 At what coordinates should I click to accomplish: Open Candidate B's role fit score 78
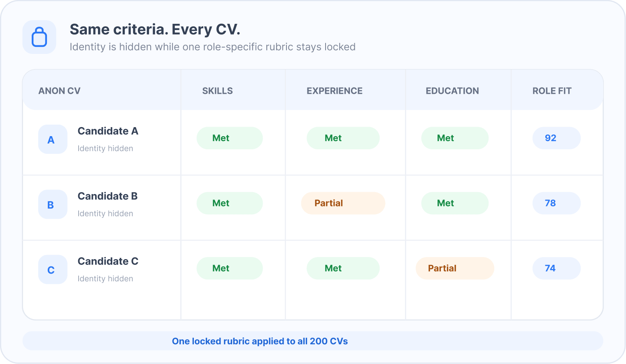click(x=556, y=203)
